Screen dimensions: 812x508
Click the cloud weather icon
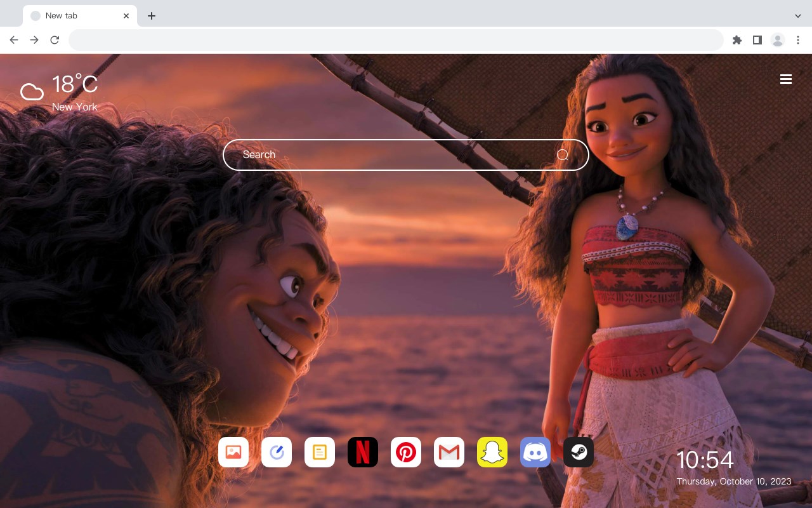[x=32, y=92]
